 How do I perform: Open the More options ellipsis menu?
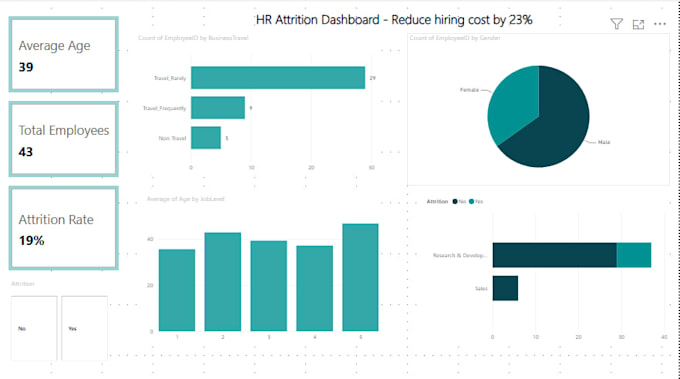[660, 24]
